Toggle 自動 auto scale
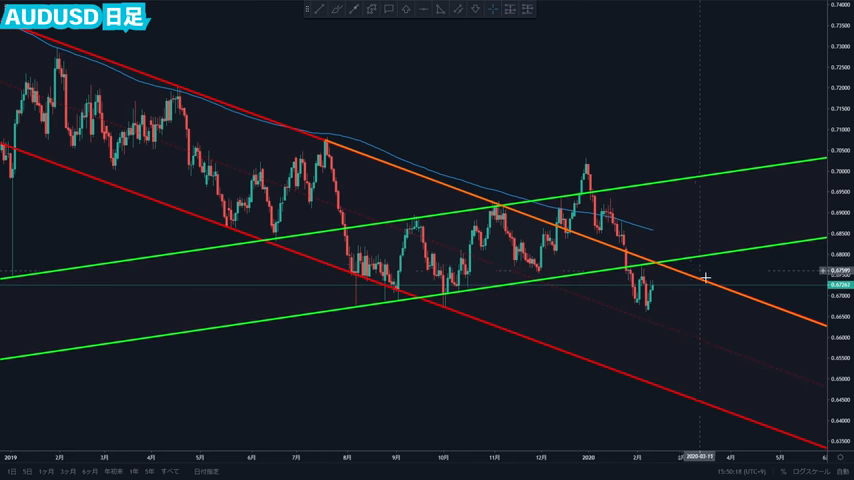854x480 pixels. [842, 471]
